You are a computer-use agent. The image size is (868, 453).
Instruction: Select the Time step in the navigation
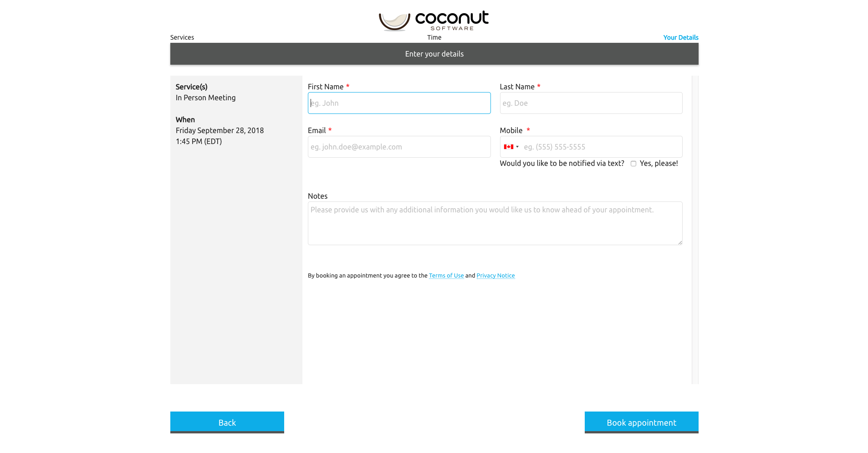(434, 37)
